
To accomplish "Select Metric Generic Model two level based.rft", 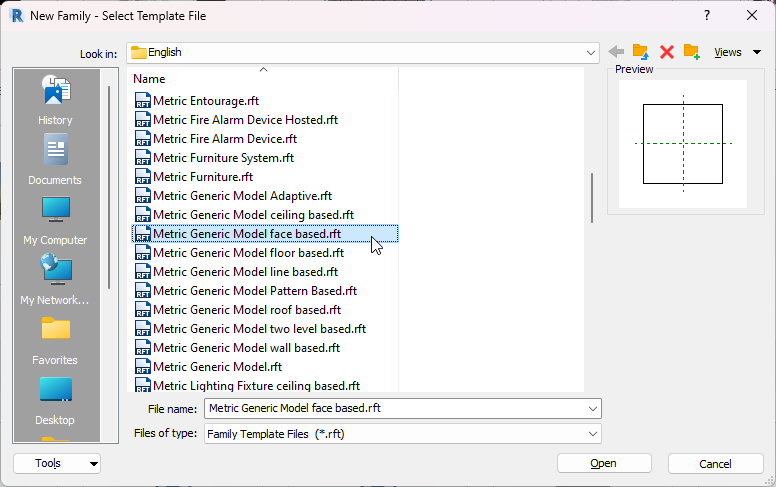I will (259, 329).
